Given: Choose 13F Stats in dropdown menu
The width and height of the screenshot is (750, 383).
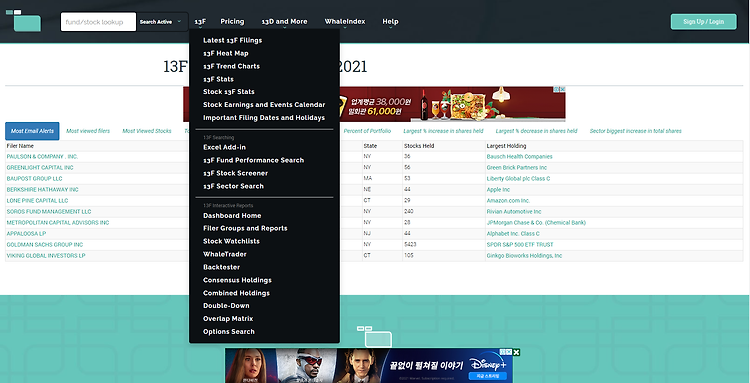Looking at the screenshot, I should [x=218, y=79].
